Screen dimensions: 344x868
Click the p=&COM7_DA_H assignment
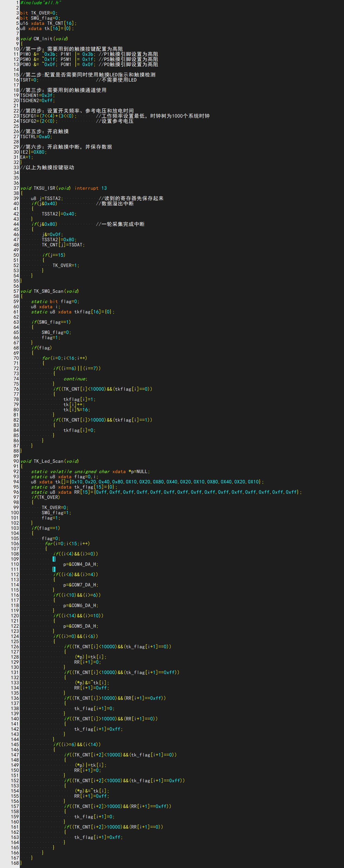(x=81, y=585)
